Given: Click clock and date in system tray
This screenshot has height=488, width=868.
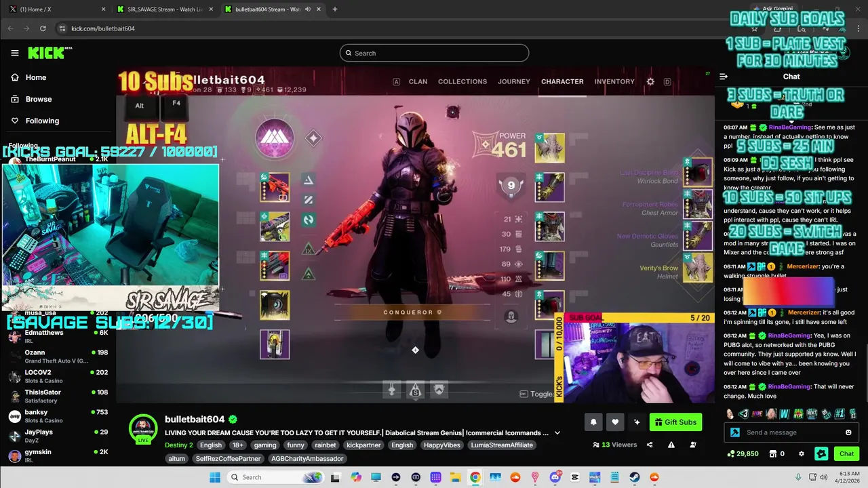Looking at the screenshot, I should (848, 477).
